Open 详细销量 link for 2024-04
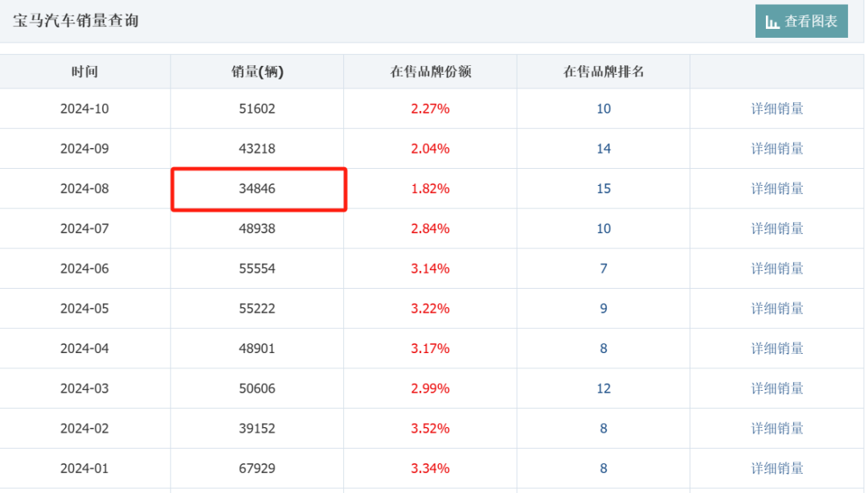 [776, 348]
